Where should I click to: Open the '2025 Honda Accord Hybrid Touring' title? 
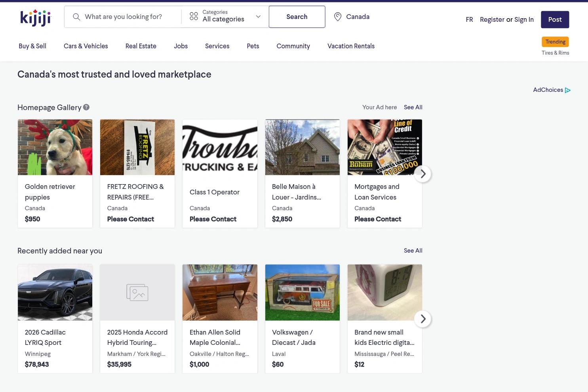pyautogui.click(x=137, y=337)
